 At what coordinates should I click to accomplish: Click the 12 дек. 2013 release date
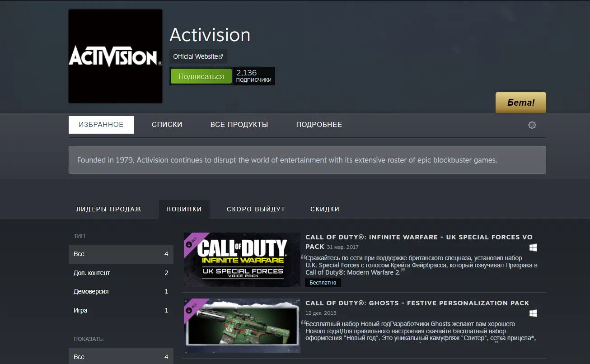tap(321, 313)
